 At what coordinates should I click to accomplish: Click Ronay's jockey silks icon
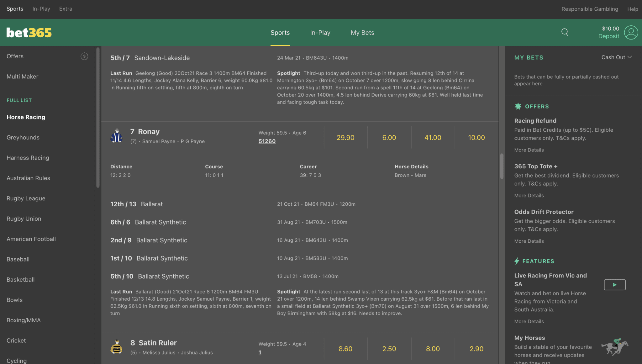(117, 136)
